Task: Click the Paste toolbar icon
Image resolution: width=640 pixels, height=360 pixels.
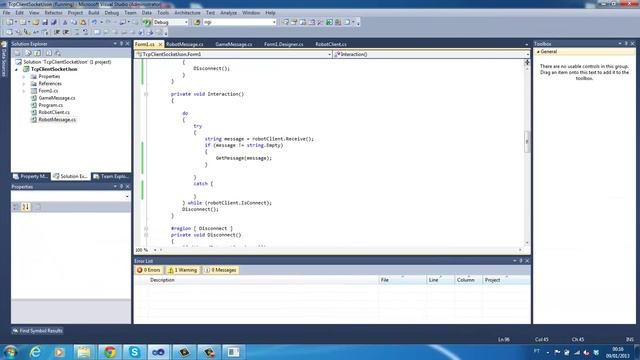Action: coord(83,22)
